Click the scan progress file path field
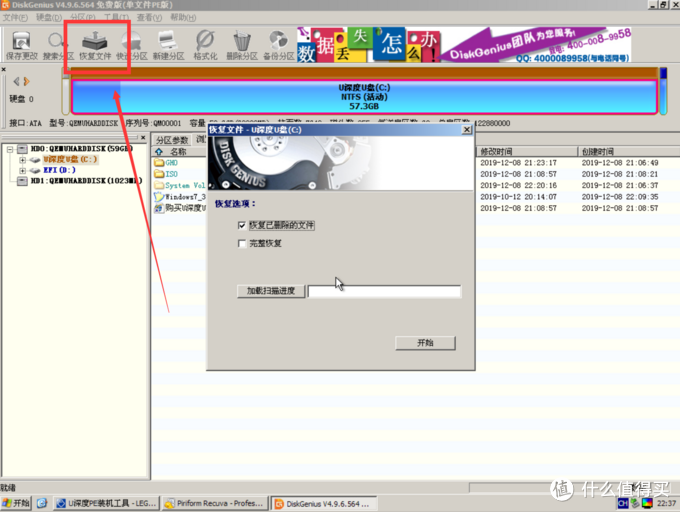This screenshot has height=512, width=680. (384, 291)
